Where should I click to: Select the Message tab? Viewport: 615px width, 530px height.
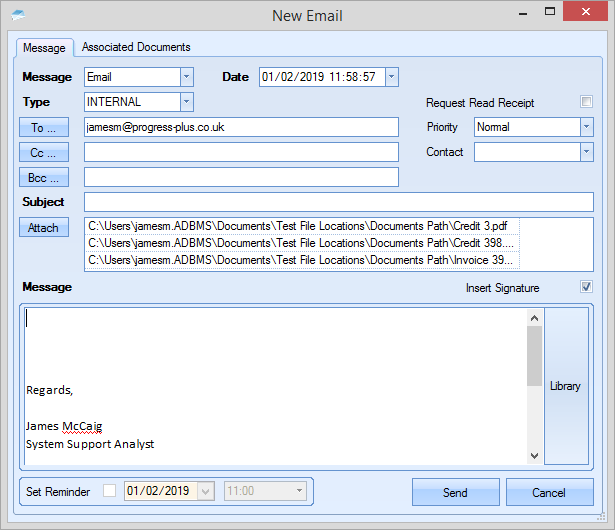pos(44,47)
